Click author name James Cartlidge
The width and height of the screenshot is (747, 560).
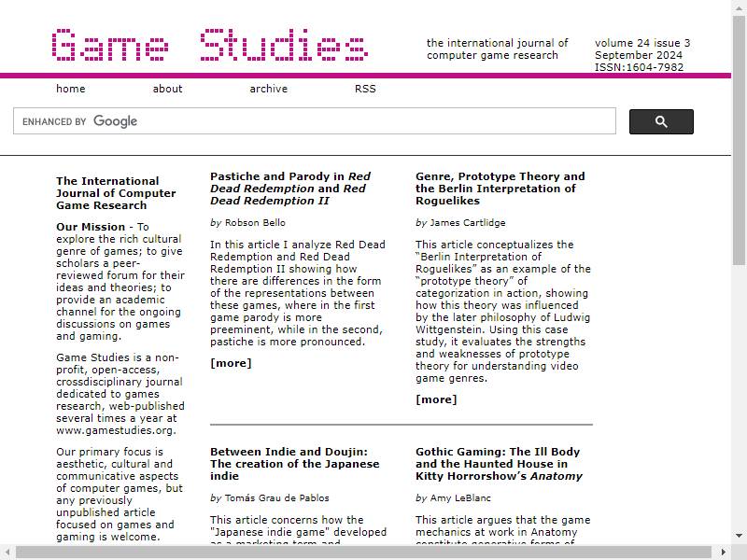(468, 223)
